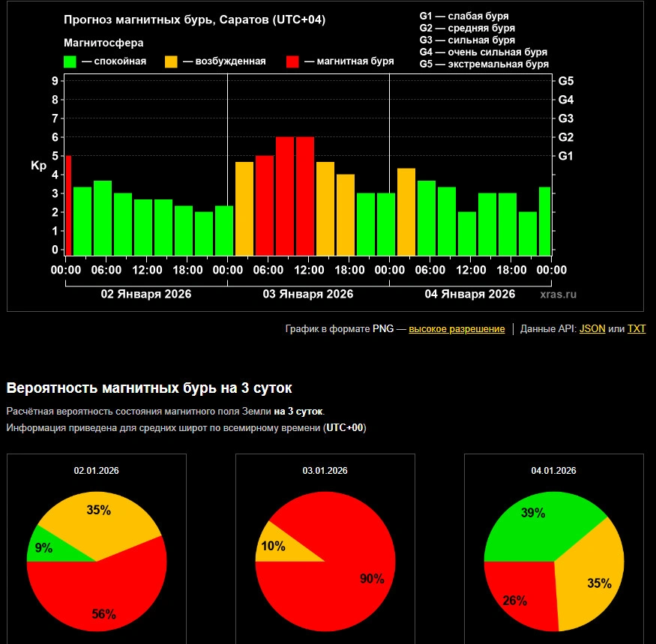Click the 'G5 — экстремальная буря' legend entry
Screen dimensions: 656x644
pos(484,64)
